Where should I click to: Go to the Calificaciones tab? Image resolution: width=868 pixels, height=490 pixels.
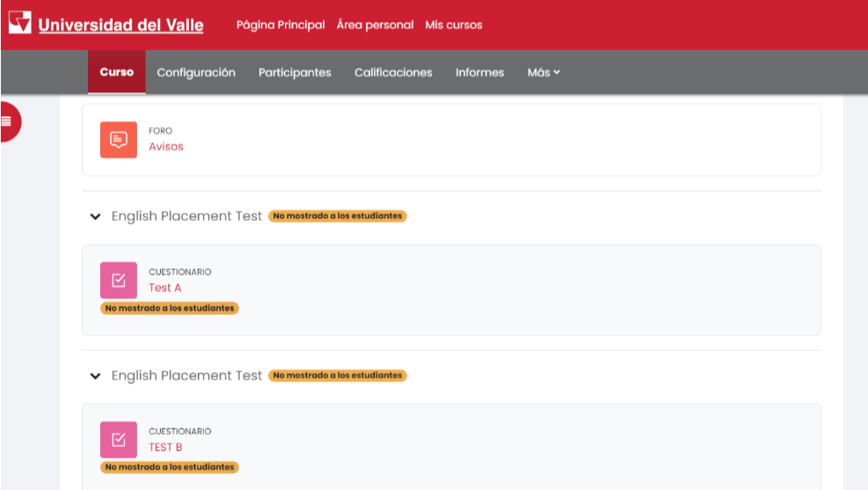tap(393, 72)
